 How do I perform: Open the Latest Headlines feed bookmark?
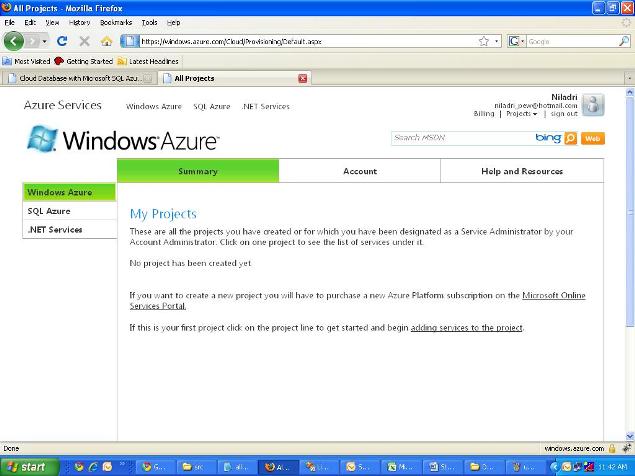148,61
